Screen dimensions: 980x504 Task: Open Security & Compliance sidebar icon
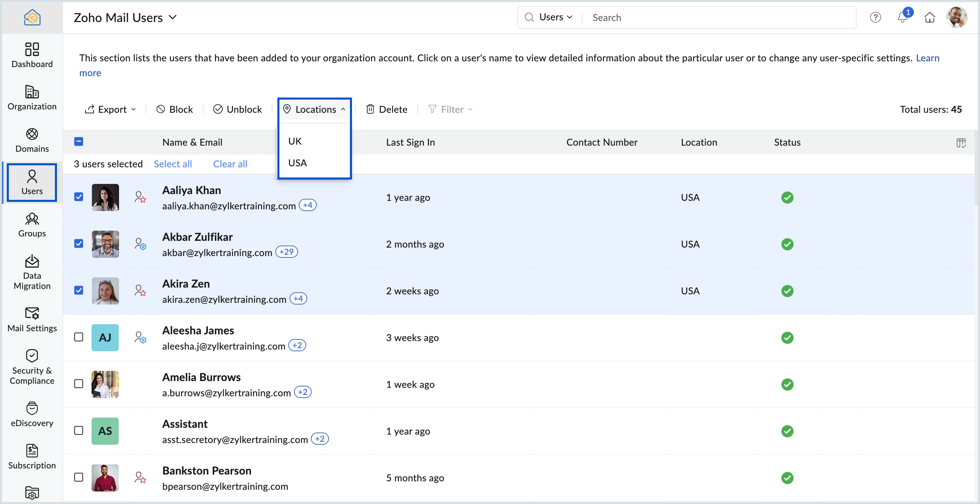pos(32,367)
